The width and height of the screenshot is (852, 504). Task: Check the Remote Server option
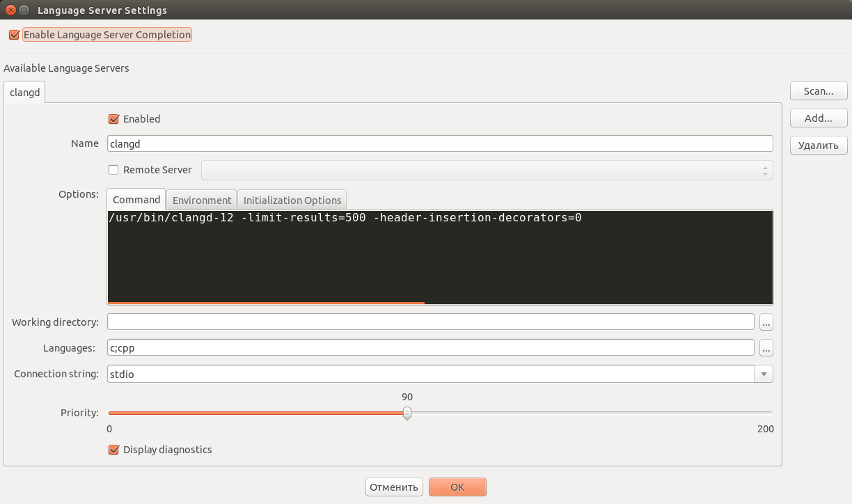coord(113,170)
